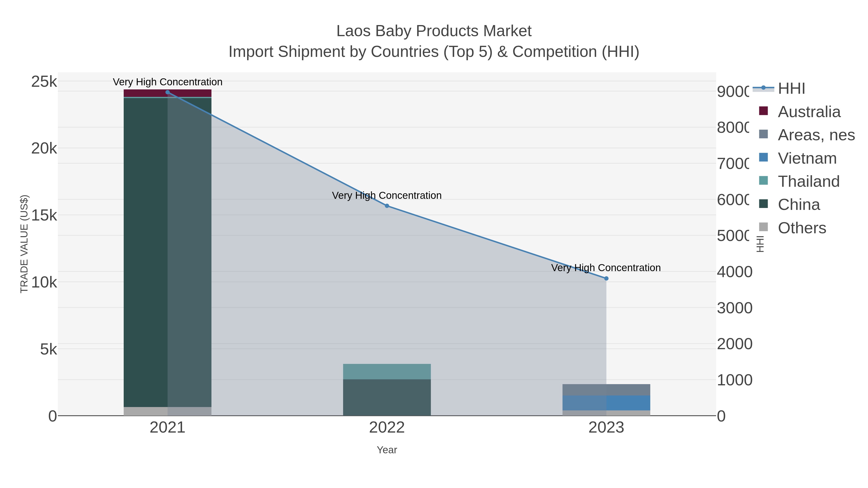The width and height of the screenshot is (868, 488).
Task: Click 2023 Very High Concentration annotation
Action: (606, 268)
